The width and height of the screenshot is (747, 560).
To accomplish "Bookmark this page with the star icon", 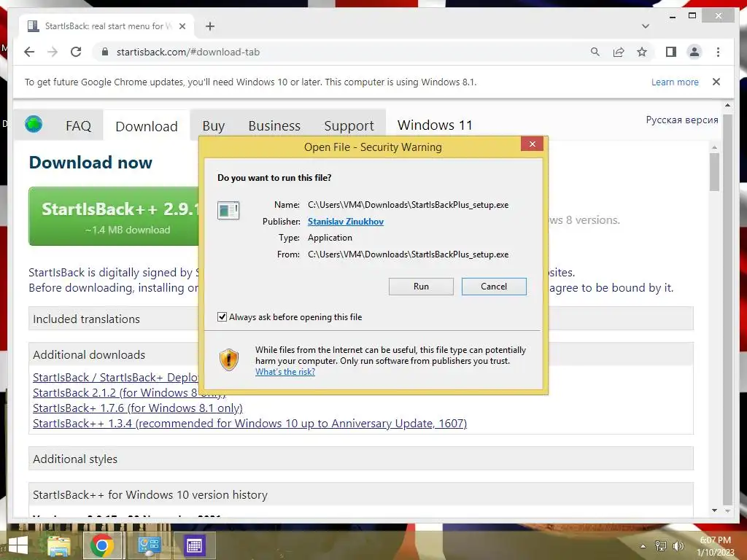I will [x=642, y=52].
